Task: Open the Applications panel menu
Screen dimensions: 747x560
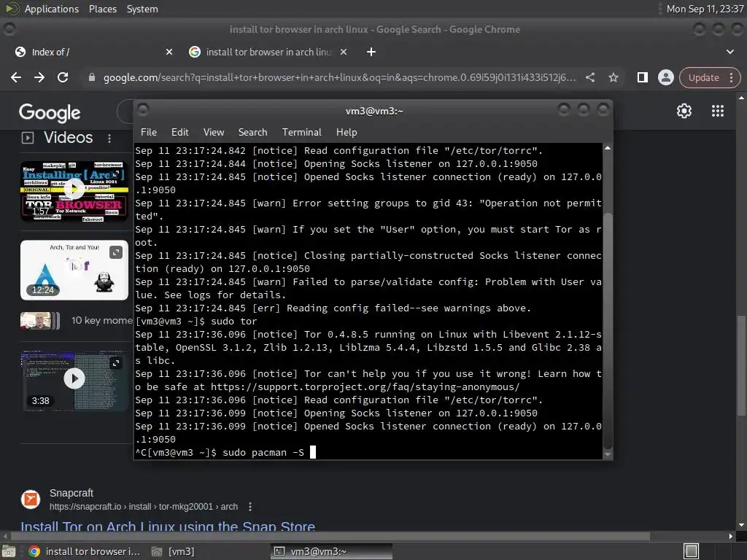Action: [52, 9]
